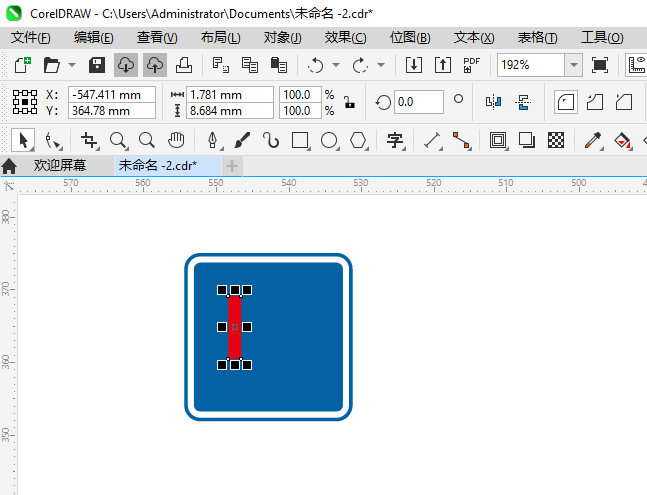Viewport: 647px width, 495px height.
Task: Click the Copy icon
Action: tap(250, 65)
